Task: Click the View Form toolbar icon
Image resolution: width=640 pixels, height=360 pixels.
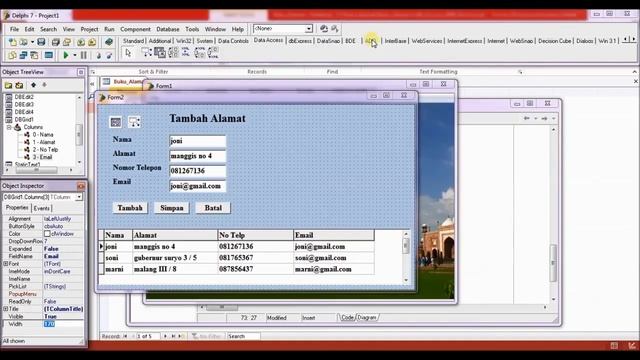Action: [x=23, y=55]
